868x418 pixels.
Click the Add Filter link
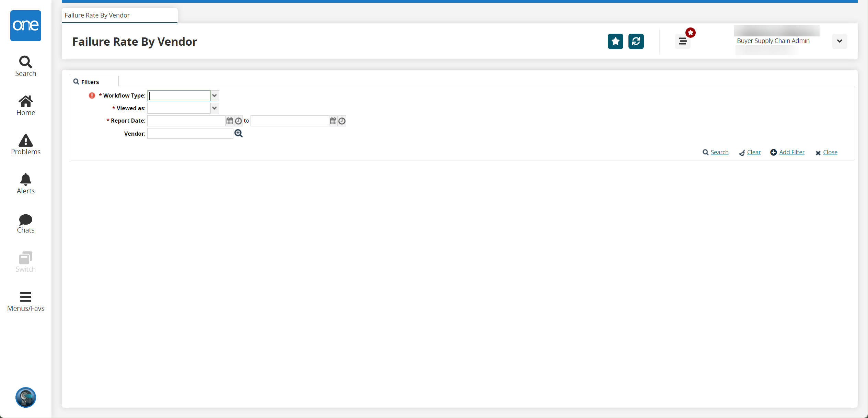click(x=791, y=152)
